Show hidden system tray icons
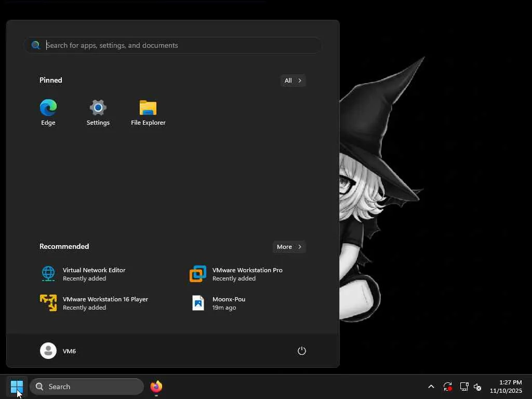 point(431,387)
